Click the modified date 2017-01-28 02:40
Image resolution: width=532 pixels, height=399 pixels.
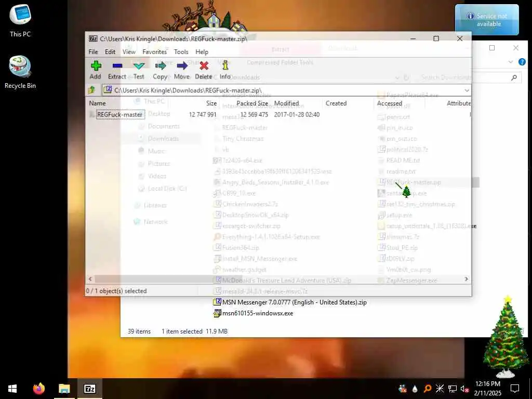pyautogui.click(x=297, y=115)
